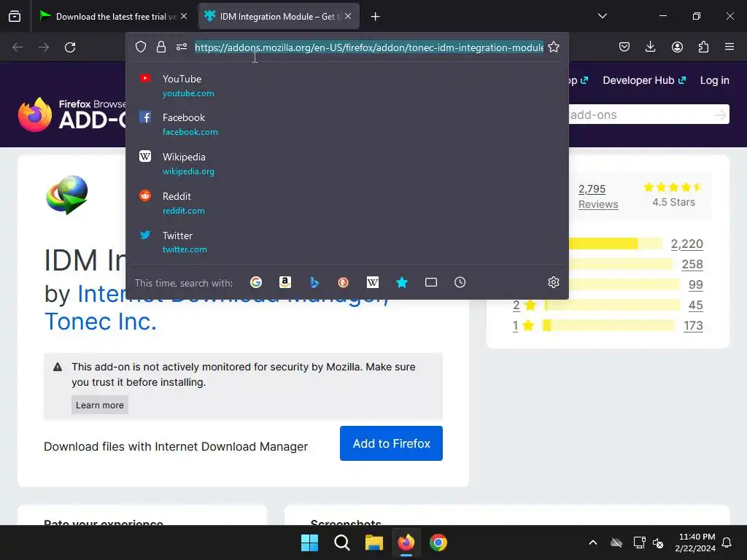
Task: Save to Pocket icon
Action: (x=624, y=47)
